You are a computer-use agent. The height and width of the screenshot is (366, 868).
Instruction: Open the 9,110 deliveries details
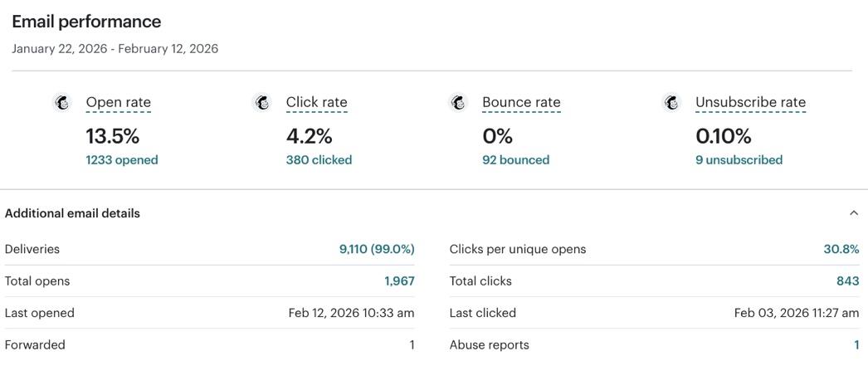(376, 249)
